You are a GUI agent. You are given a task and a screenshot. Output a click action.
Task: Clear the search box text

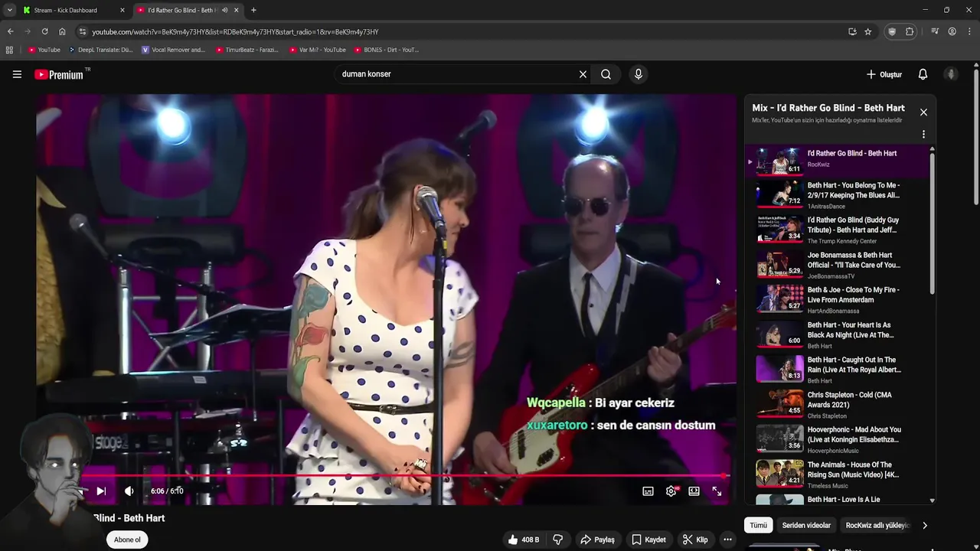pos(583,74)
